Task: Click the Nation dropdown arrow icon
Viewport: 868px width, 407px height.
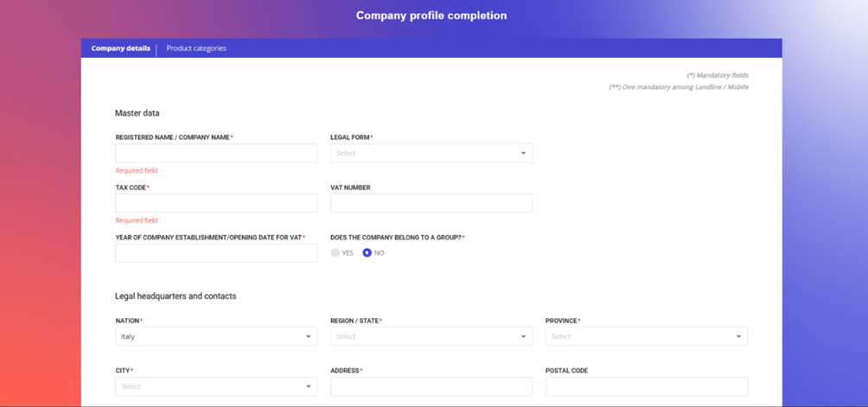Action: 308,337
